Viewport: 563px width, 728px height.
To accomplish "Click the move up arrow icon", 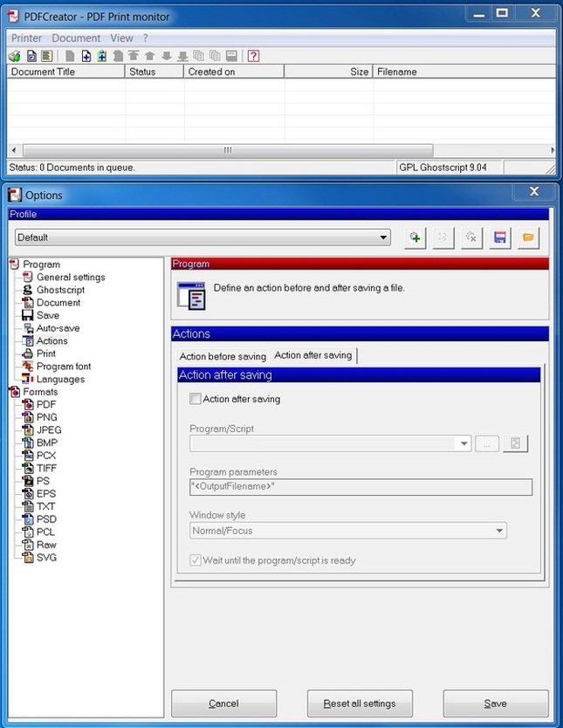I will click(149, 56).
